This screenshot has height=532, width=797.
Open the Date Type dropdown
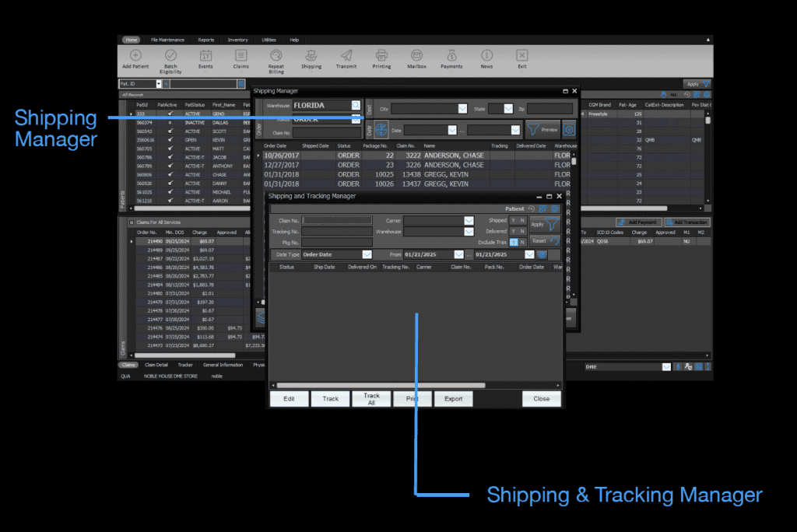click(x=367, y=254)
